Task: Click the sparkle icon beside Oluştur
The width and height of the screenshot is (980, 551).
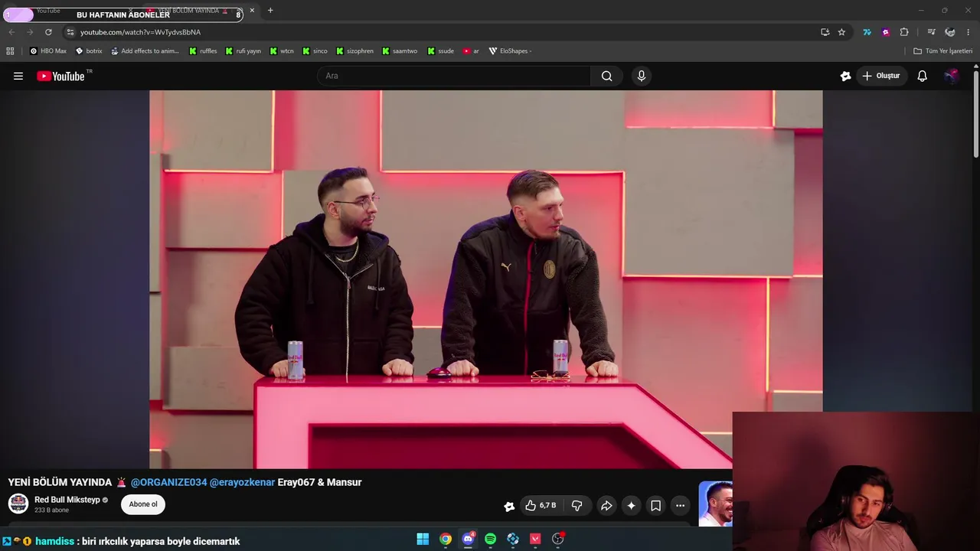Action: [845, 76]
